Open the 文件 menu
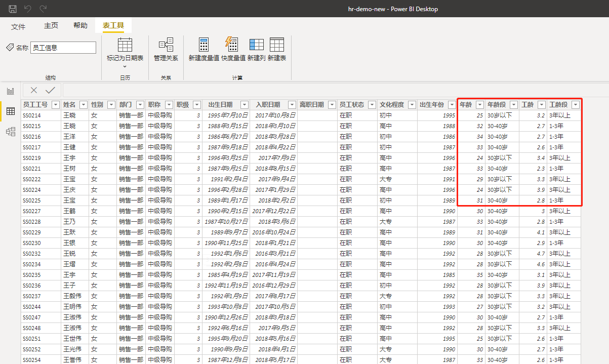Screen dimensions: 609x364 point(18,26)
